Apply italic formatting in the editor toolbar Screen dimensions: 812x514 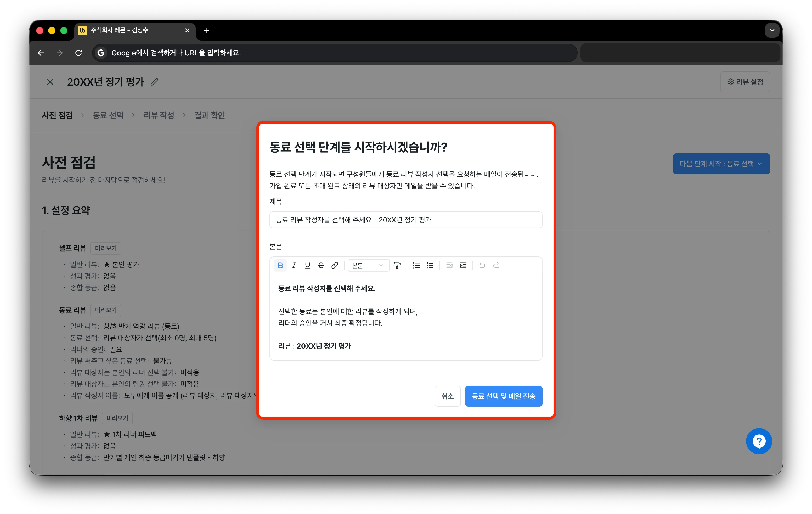click(294, 265)
